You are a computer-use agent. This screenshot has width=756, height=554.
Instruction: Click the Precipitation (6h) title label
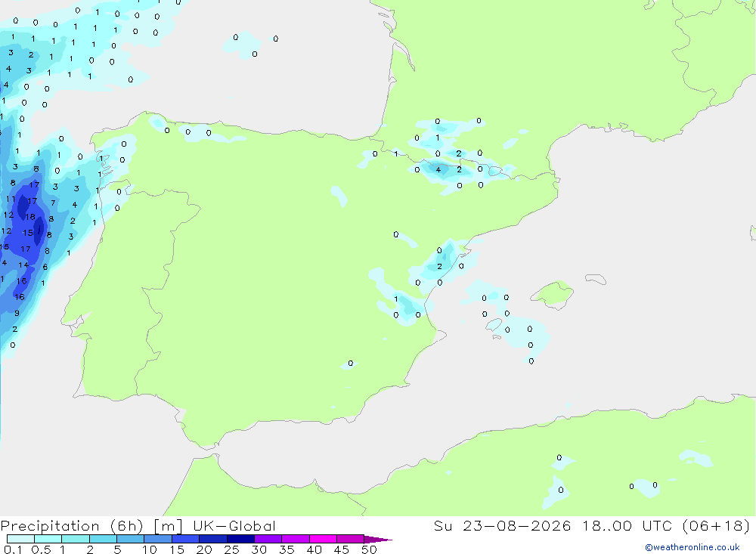[x=73, y=526]
